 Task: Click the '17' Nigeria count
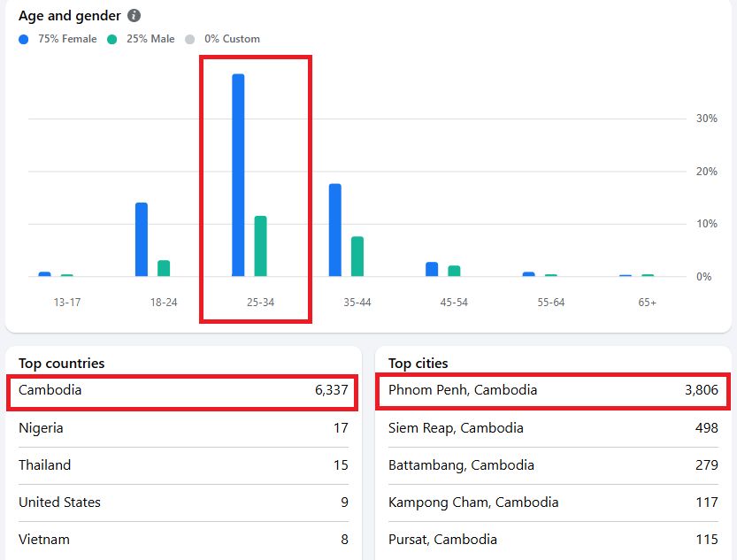(x=341, y=428)
